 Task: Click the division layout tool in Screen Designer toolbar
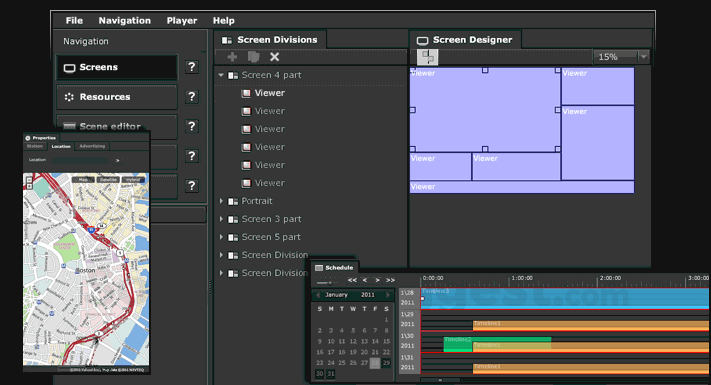click(x=427, y=57)
